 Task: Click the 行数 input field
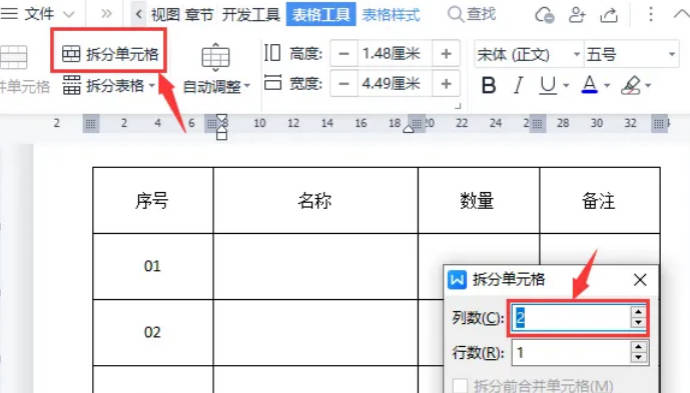pyautogui.click(x=571, y=353)
